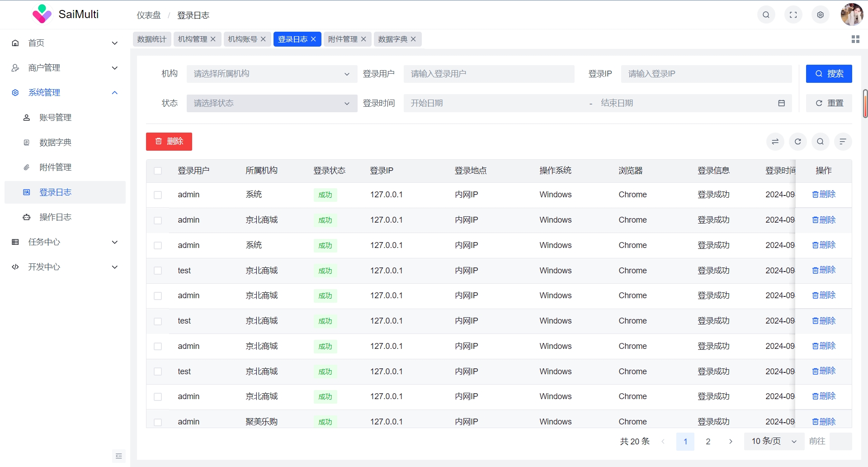Image resolution: width=868 pixels, height=467 pixels.
Task: Toggle fullscreen mode icon in header
Action: [793, 15]
